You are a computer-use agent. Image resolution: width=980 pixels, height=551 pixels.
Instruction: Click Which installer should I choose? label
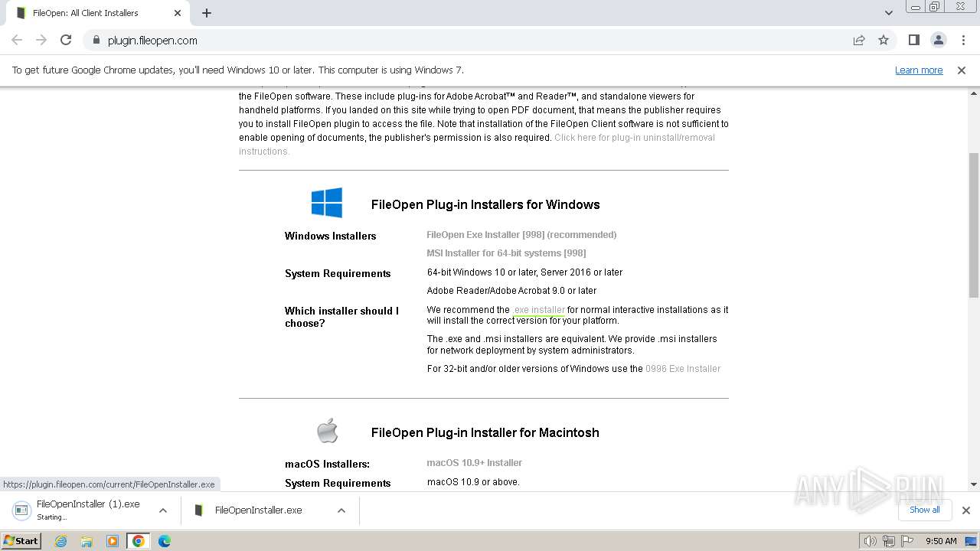point(341,317)
